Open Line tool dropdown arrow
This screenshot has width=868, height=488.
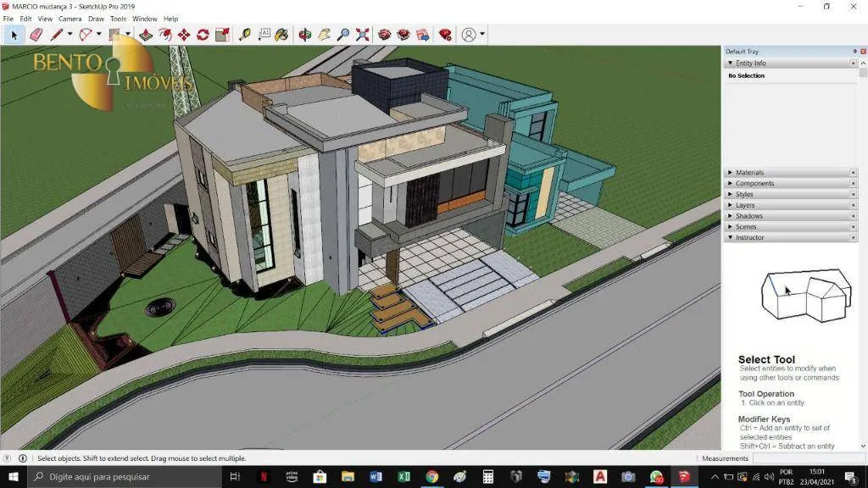click(x=70, y=34)
